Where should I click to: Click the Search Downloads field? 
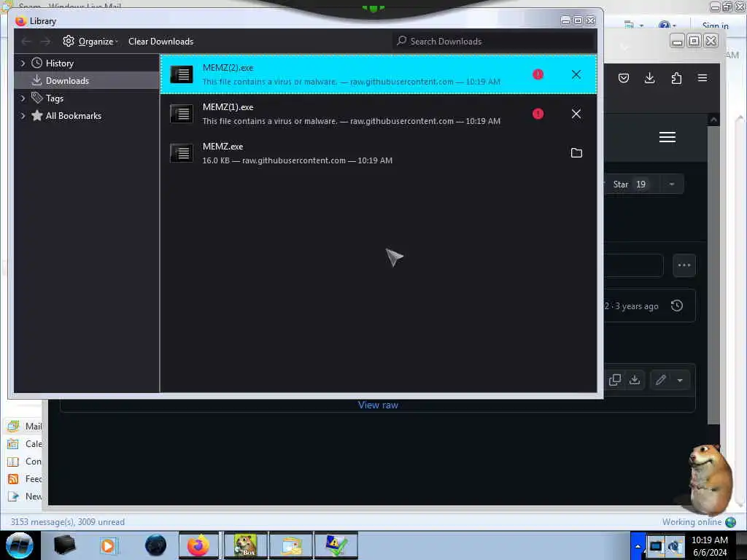coord(495,42)
